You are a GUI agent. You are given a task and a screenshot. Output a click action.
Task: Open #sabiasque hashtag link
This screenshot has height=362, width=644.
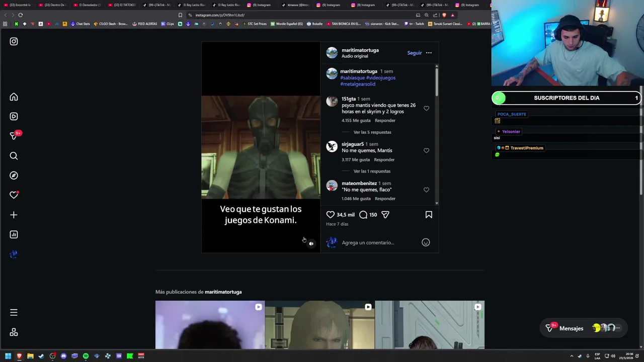point(352,78)
